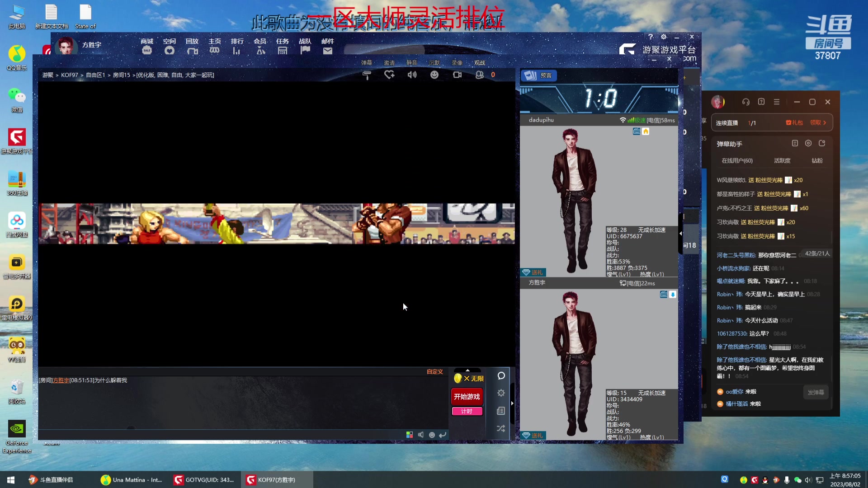Open the 弹幕助手 hexagon settings icon
This screenshot has width=868, height=488.
808,143
